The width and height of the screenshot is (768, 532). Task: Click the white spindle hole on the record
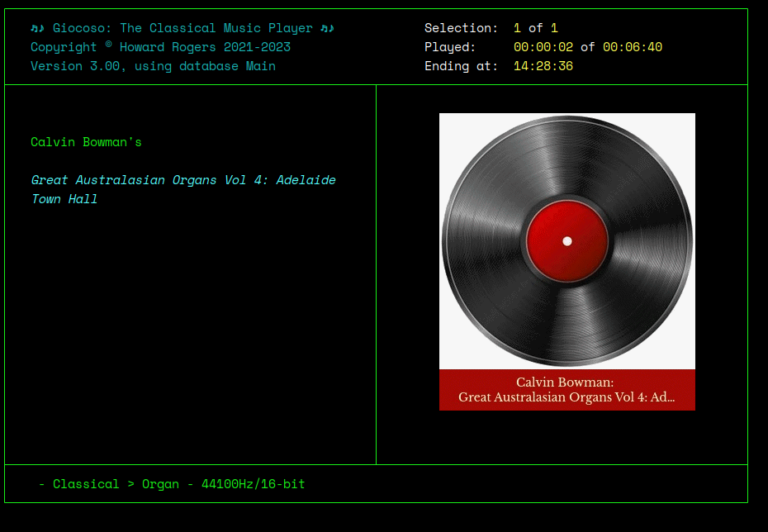(x=567, y=241)
